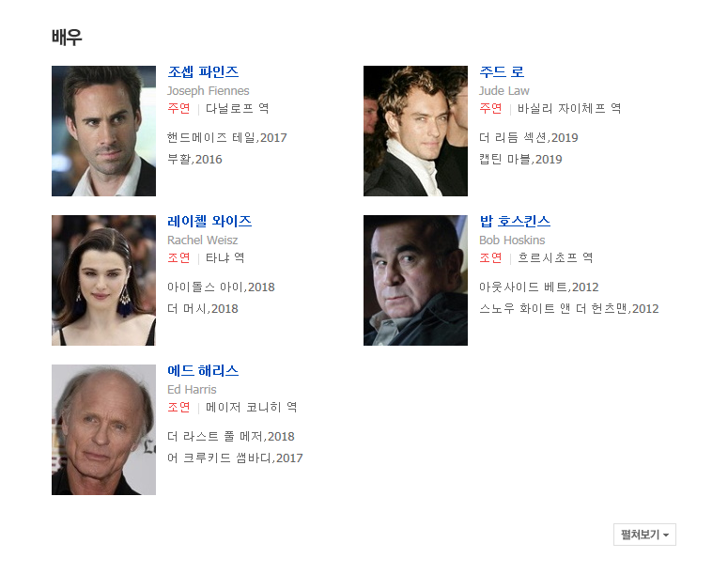Click Joseph Fiennes portrait thumbnail
The image size is (728, 574).
coord(103,131)
